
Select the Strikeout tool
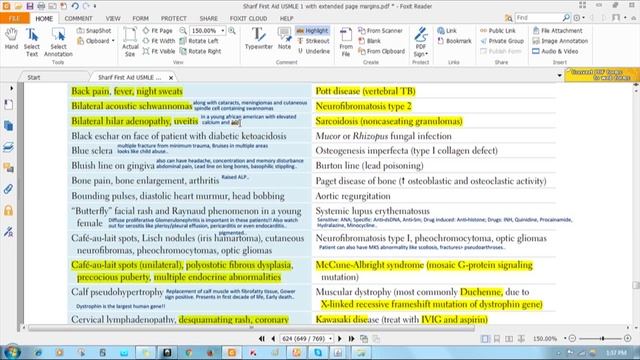[x=313, y=41]
